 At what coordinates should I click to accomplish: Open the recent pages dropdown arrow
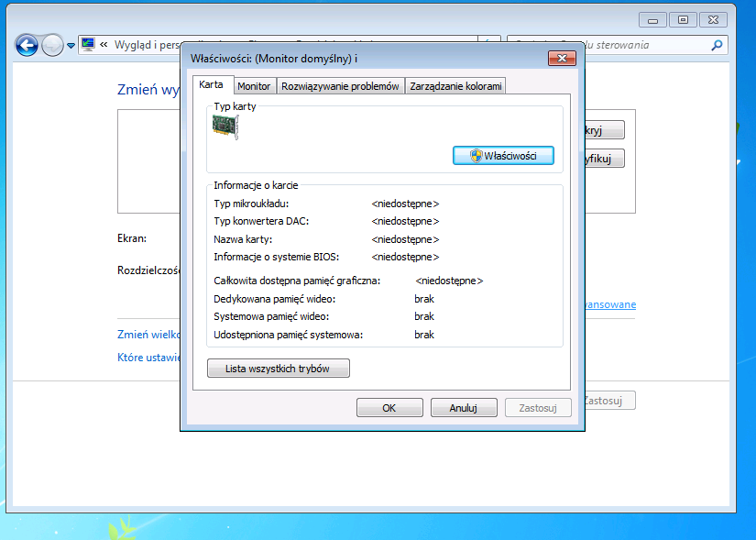pos(70,44)
